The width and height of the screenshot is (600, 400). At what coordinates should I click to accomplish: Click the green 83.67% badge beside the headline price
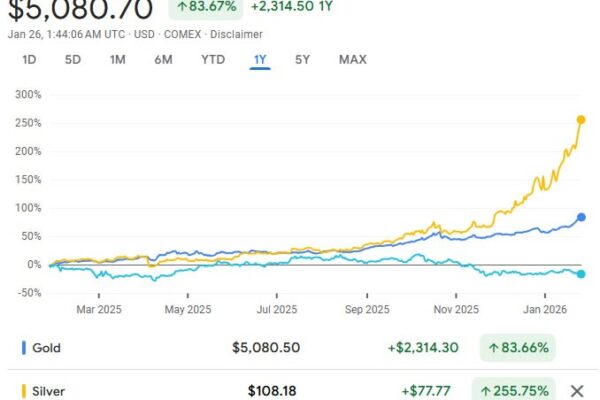coord(207,9)
